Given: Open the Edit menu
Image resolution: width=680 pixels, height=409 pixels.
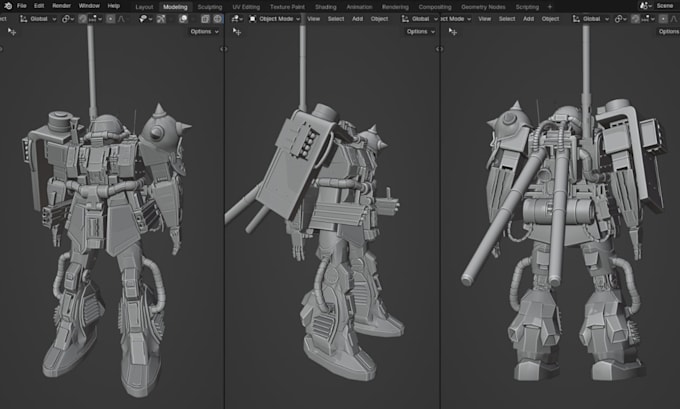Looking at the screenshot, I should pyautogui.click(x=39, y=6).
